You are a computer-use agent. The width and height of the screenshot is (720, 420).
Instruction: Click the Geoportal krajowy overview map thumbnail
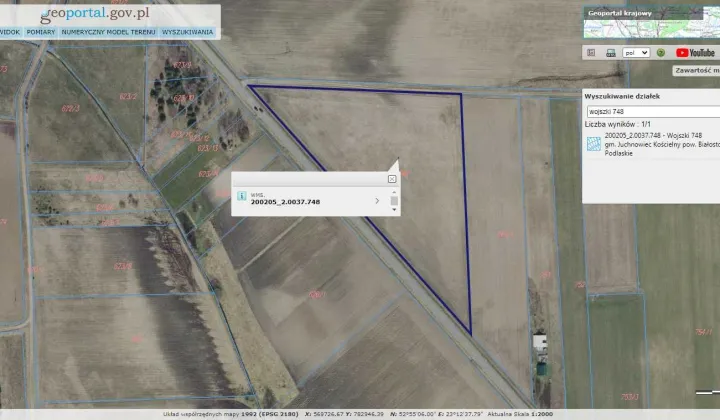tap(652, 22)
